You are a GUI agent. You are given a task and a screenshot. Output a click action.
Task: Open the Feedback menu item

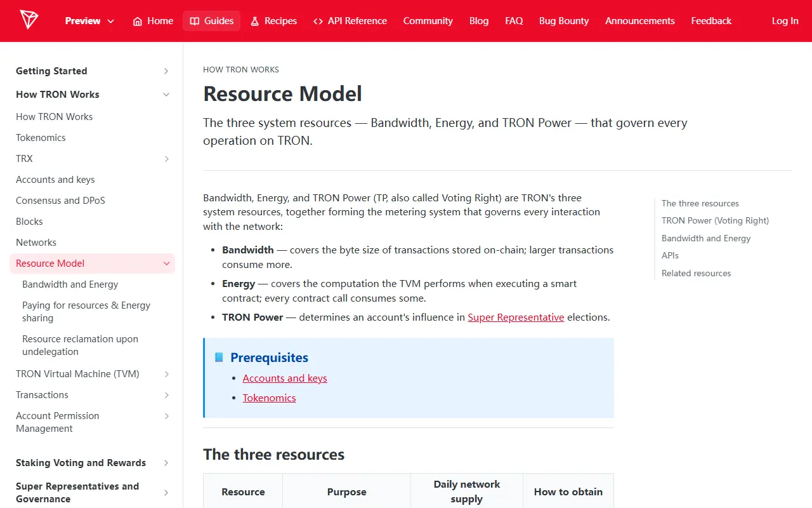[x=711, y=21]
